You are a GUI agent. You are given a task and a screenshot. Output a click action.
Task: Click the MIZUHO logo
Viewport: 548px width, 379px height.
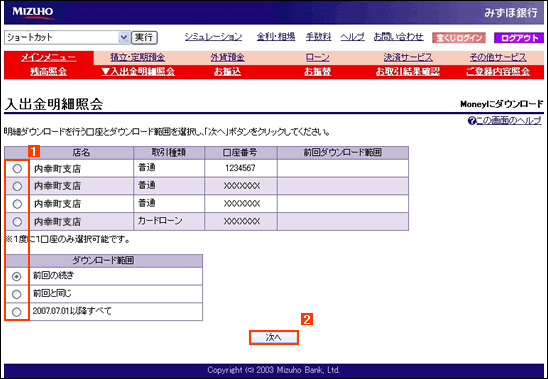coord(33,12)
